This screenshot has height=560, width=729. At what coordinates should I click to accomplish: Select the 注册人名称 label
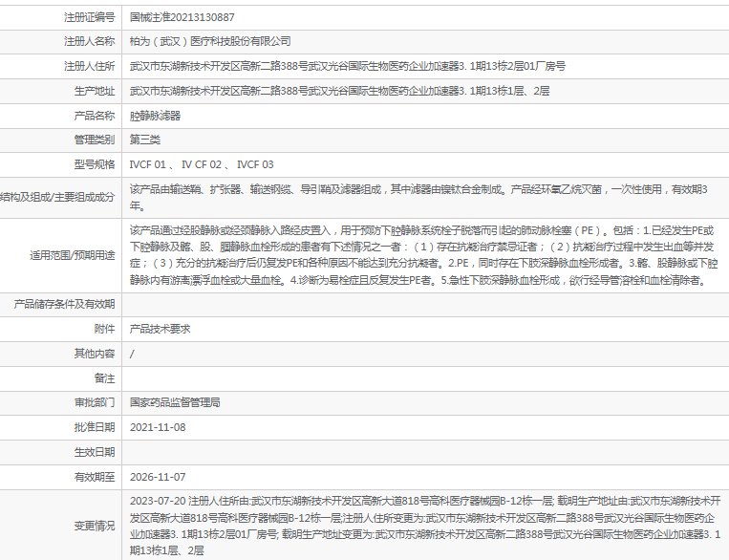point(89,41)
